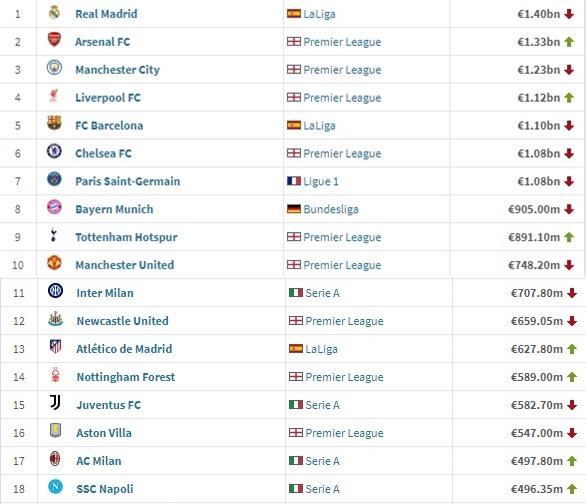Click Manchester United's €748.20m market value
Image resolution: width=586 pixels, height=504 pixels.
(534, 265)
